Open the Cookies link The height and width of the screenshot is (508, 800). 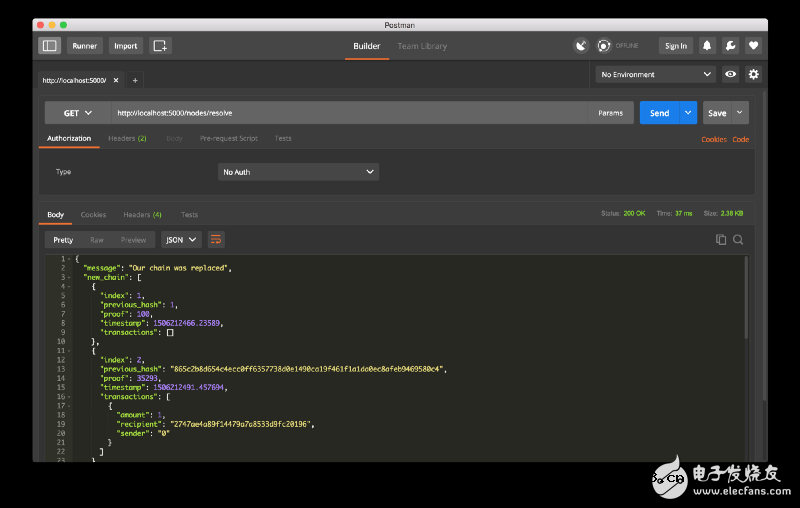[714, 139]
